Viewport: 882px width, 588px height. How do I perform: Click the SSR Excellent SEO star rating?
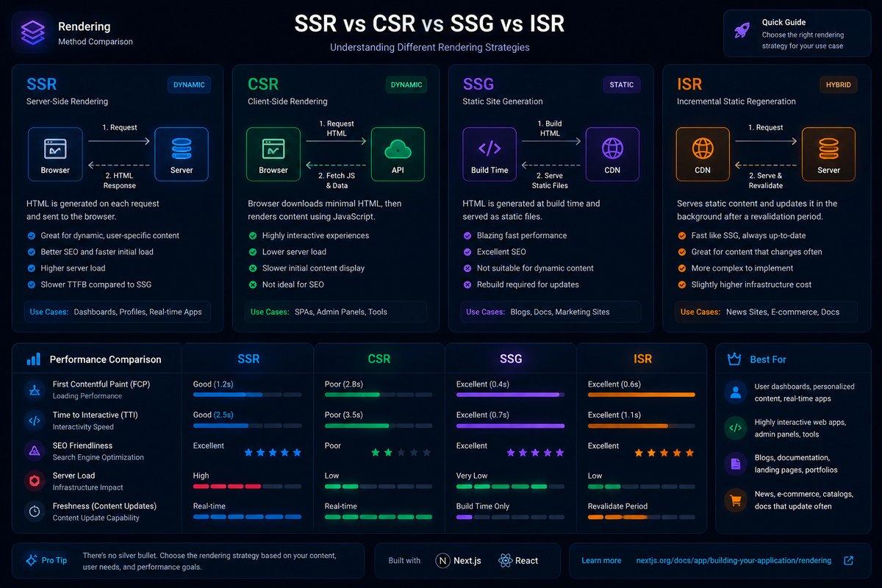(273, 453)
